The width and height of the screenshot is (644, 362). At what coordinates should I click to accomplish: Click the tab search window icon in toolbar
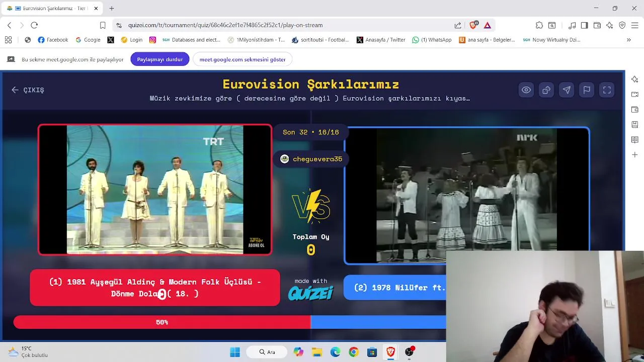click(x=552, y=25)
